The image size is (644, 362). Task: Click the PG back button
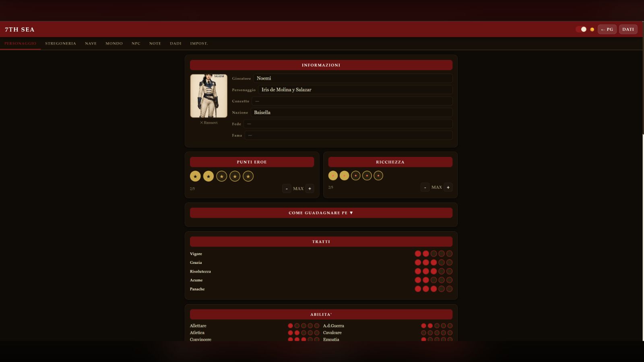click(607, 29)
